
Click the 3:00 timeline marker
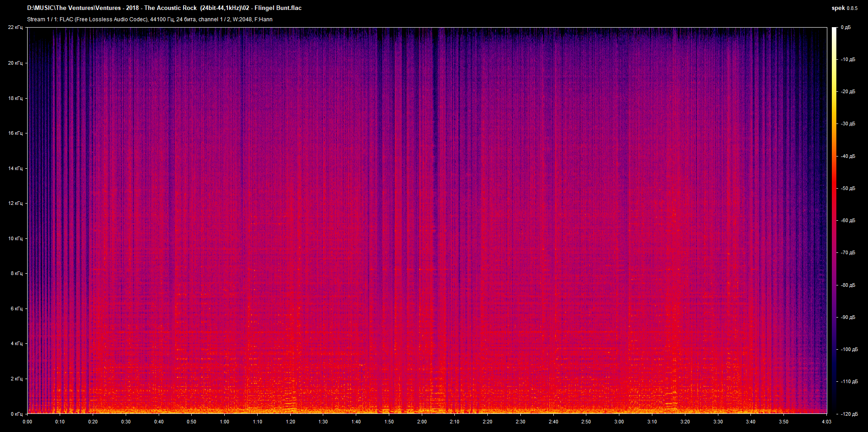[618, 421]
